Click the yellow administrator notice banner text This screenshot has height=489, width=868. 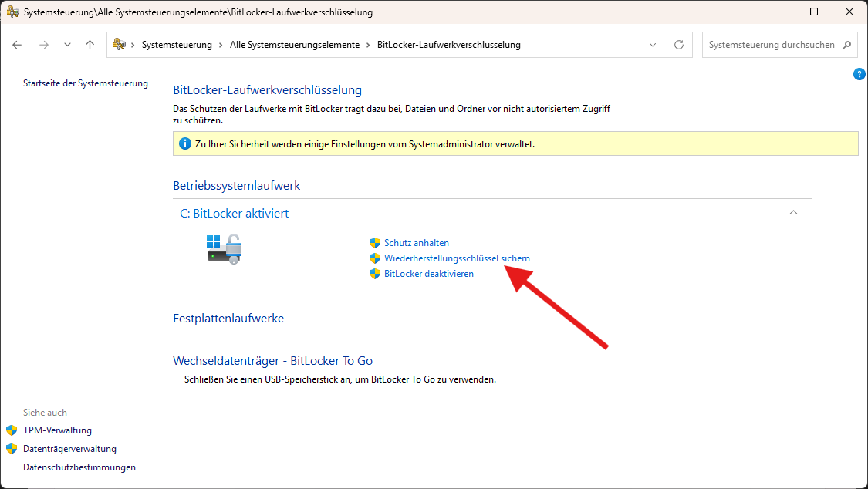click(365, 144)
